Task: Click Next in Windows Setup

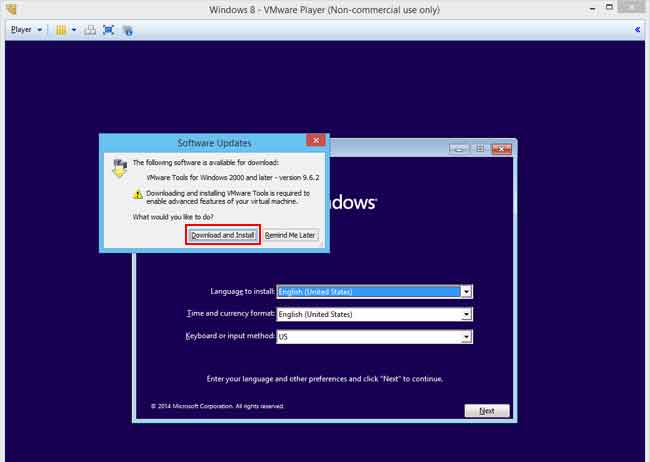Action: click(x=487, y=411)
